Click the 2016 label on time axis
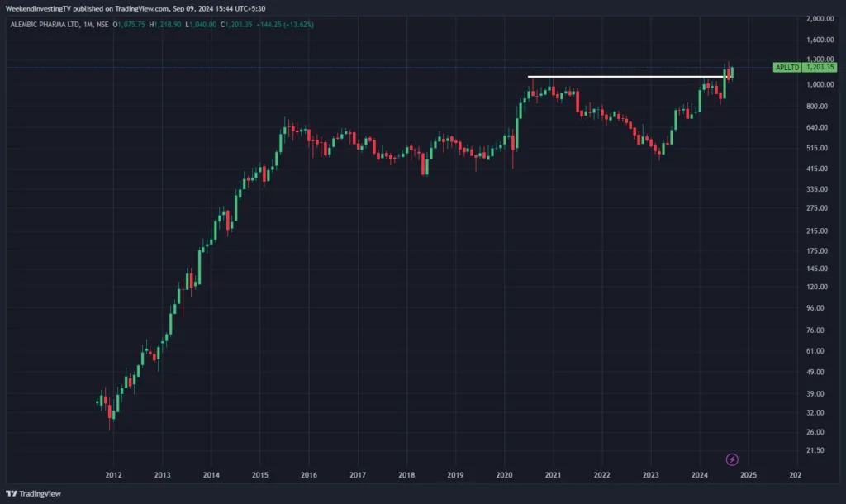 click(308, 475)
